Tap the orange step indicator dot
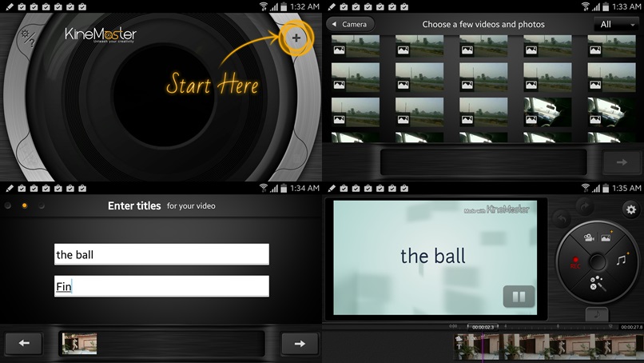The image size is (644, 363). pyautogui.click(x=25, y=205)
